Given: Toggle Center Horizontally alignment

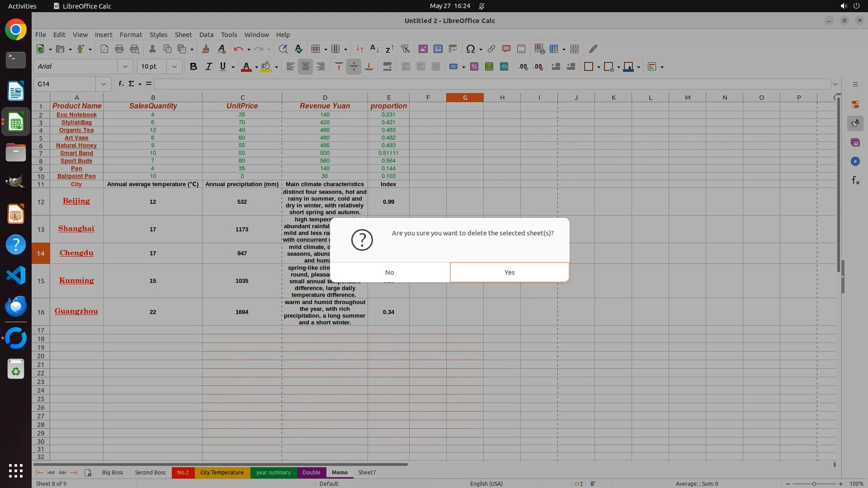Looking at the screenshot, I should [x=306, y=67].
